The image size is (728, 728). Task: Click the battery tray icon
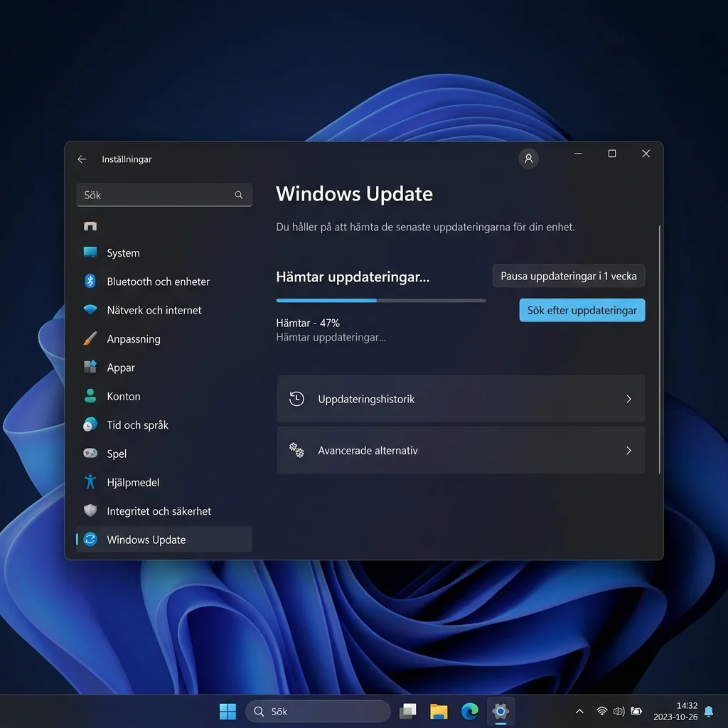(636, 711)
